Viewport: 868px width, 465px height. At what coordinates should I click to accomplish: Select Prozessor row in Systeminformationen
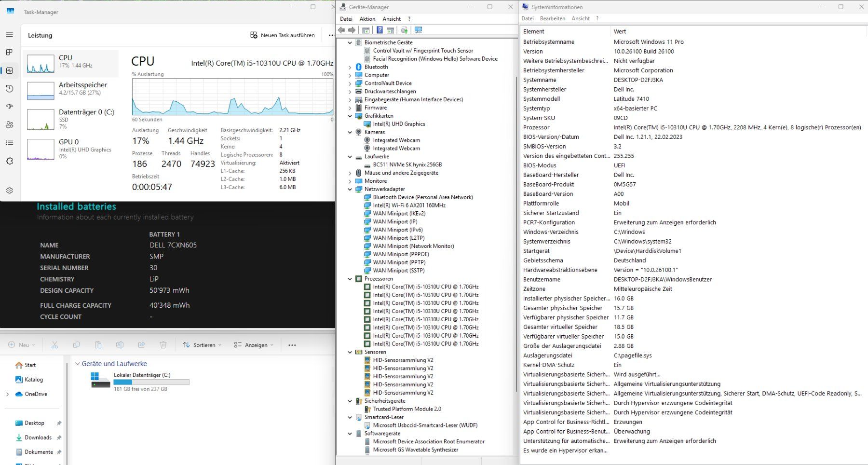point(693,127)
